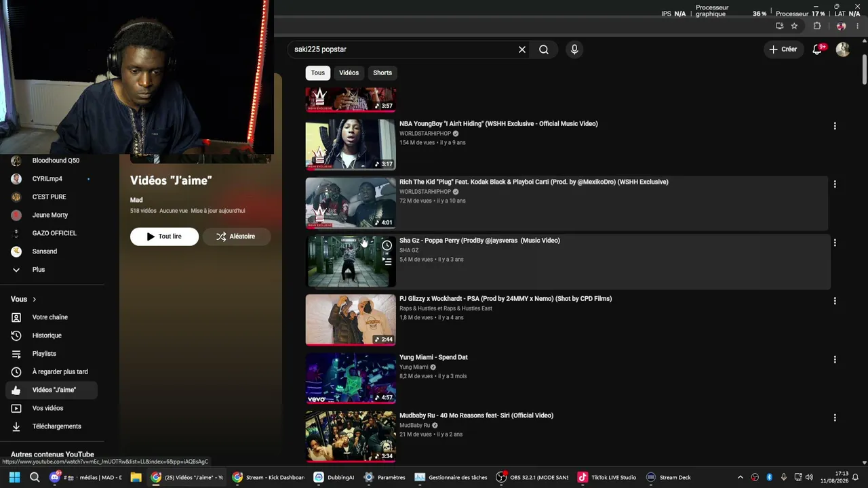Switch to Stream Deck in the taskbar
This screenshot has width=868, height=488.
pos(669,477)
